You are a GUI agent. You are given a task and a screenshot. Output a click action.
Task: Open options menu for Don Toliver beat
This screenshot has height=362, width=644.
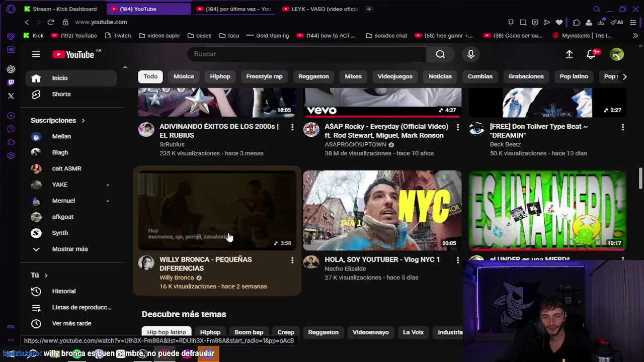click(x=623, y=127)
